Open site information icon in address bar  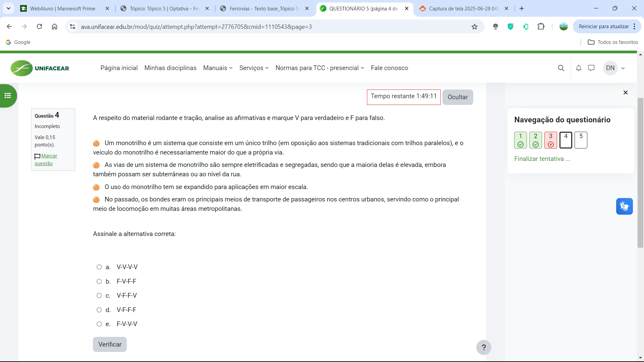coord(72,26)
